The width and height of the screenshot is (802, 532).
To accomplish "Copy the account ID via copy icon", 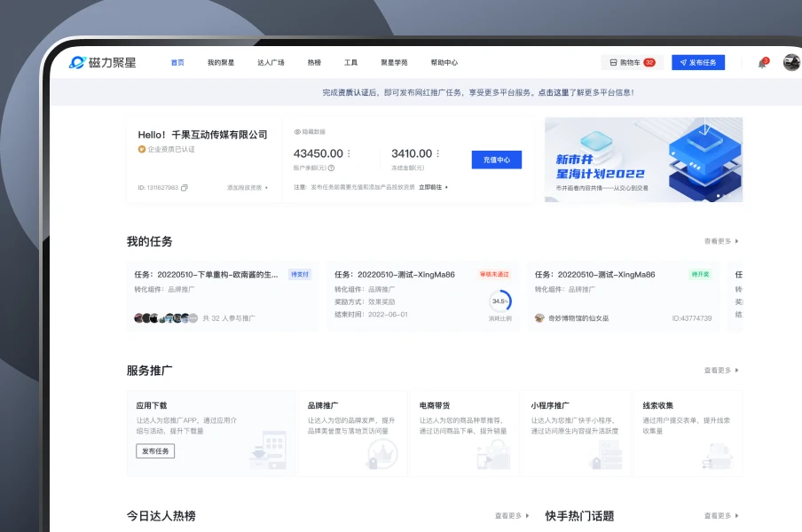I will pyautogui.click(x=185, y=188).
